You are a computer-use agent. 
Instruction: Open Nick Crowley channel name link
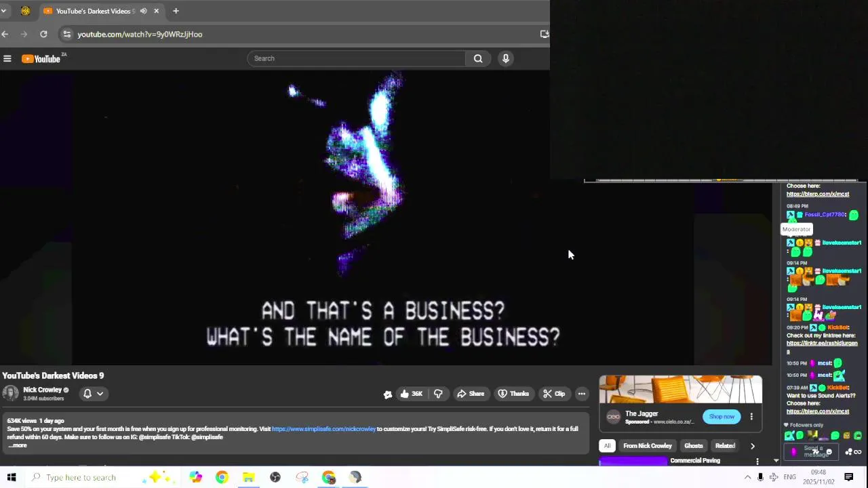tap(42, 390)
